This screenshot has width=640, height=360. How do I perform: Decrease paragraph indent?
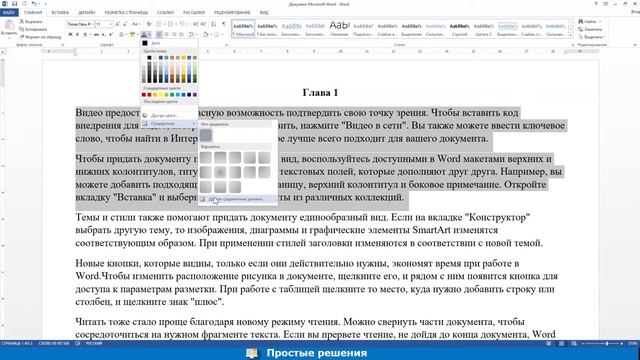tap(196, 24)
